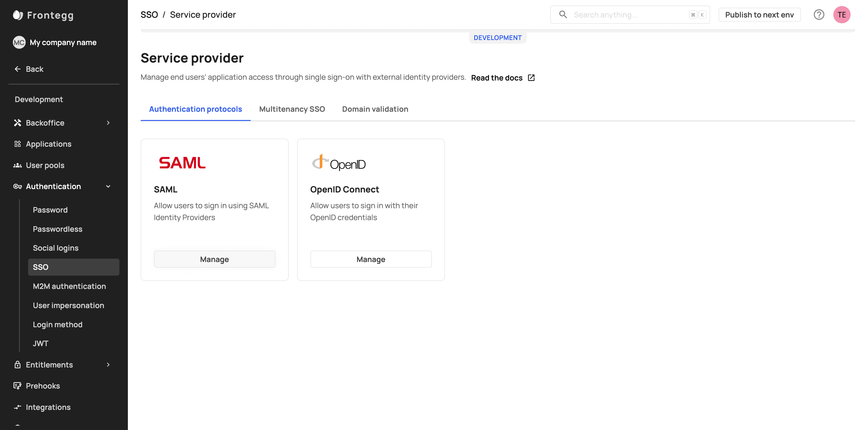Focus the Search anything field

point(630,15)
